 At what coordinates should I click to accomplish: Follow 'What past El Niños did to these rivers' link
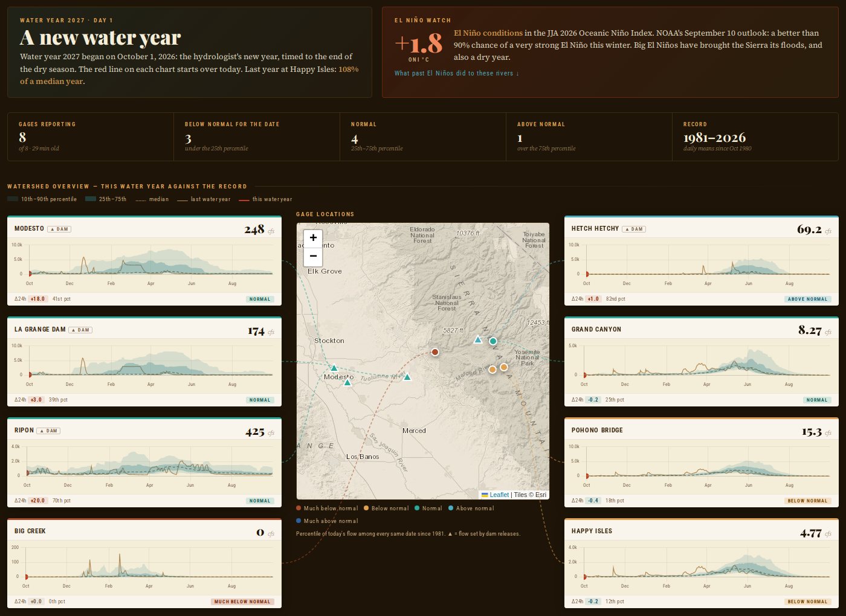coord(457,73)
